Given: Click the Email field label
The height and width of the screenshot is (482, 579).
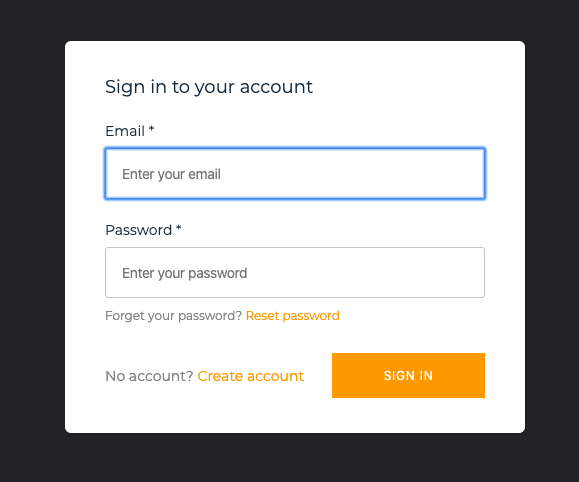Looking at the screenshot, I should pos(125,131).
